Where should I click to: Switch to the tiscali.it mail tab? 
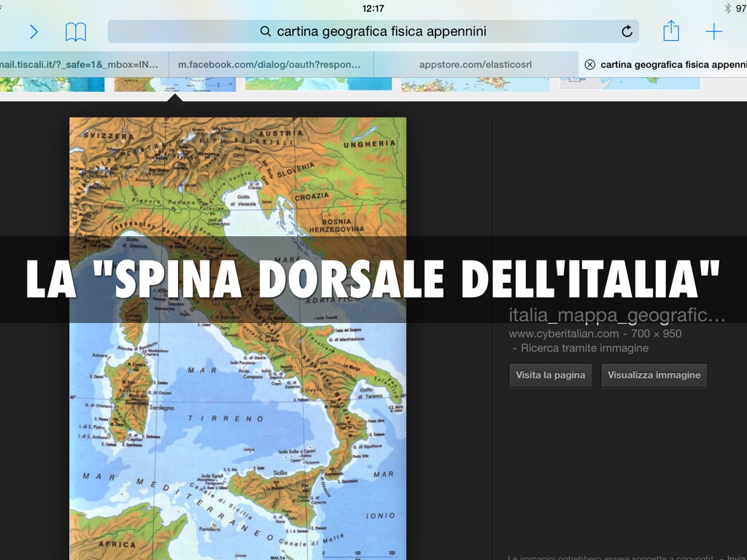[79, 64]
